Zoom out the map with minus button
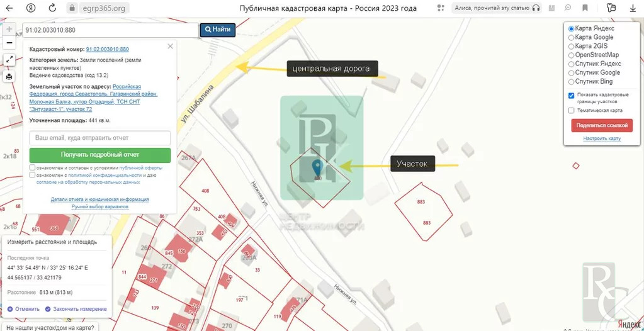Viewport: 644px width, 331px height. point(9,43)
